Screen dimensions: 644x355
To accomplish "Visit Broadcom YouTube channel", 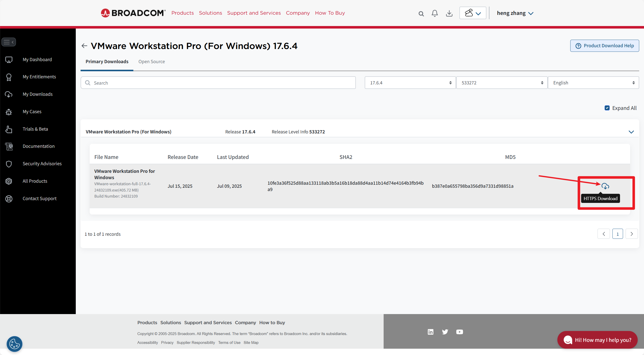I will 460,332.
